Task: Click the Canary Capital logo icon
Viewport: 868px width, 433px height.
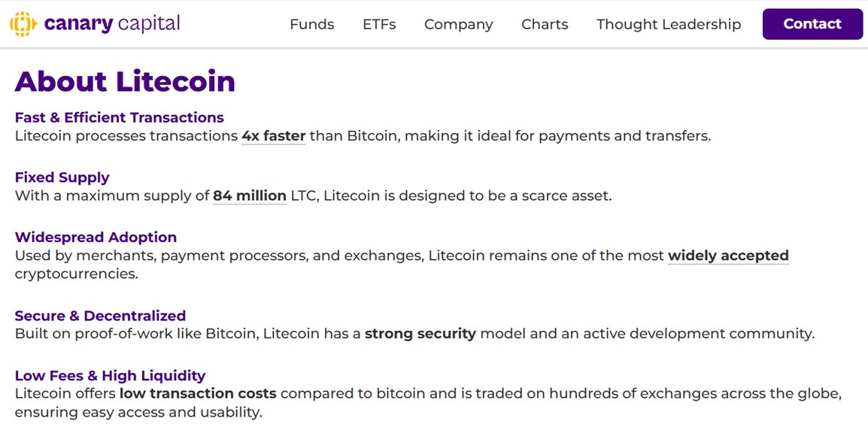Action: pyautogui.click(x=23, y=24)
